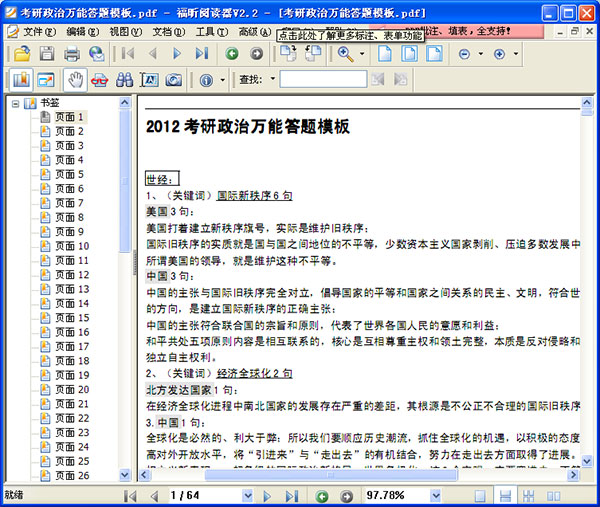Open the zoom in dropdown arrow
Image resolution: width=600 pixels, height=507 pixels.
point(516,54)
